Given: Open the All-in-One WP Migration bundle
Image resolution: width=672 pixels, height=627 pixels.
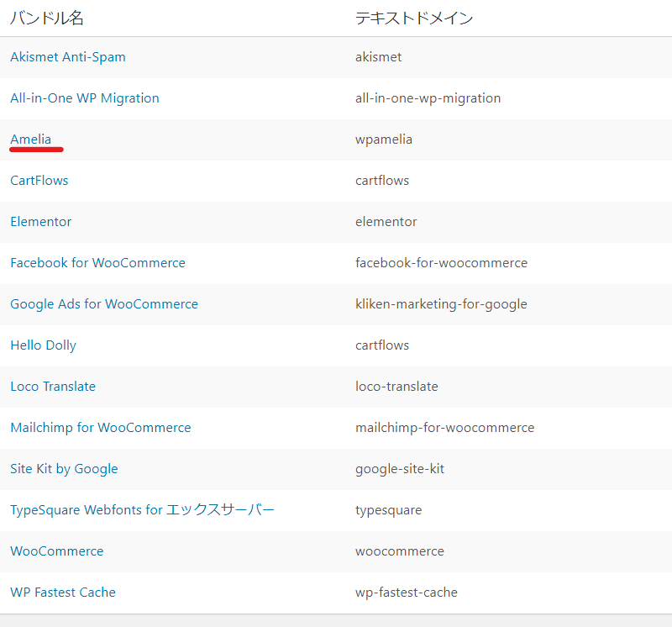Looking at the screenshot, I should [85, 98].
